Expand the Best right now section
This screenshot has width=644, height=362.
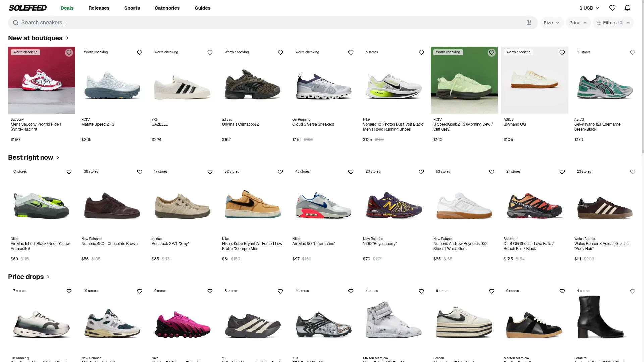point(34,157)
